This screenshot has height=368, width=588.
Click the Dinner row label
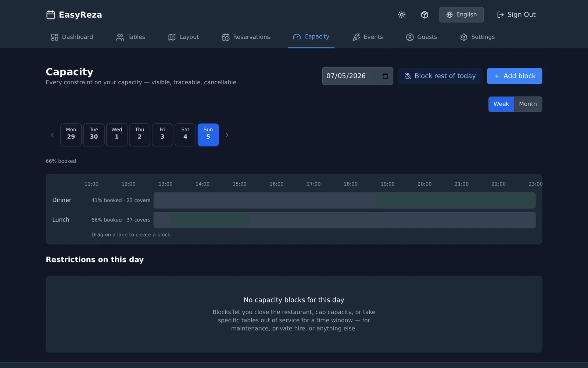pyautogui.click(x=62, y=200)
